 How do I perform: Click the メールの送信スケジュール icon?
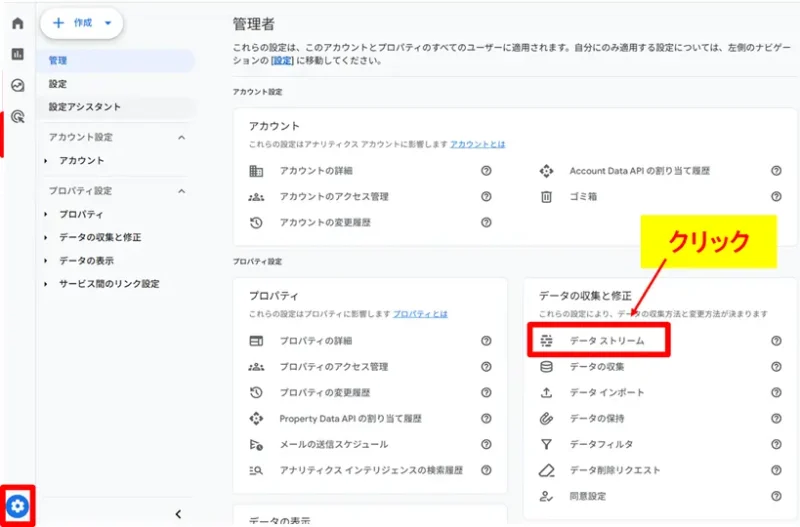pos(256,445)
